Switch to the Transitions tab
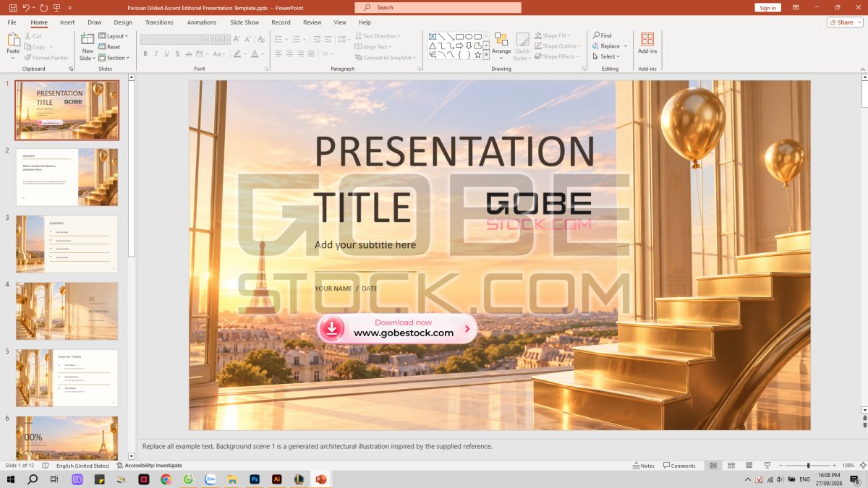The image size is (868, 488). click(x=159, y=22)
